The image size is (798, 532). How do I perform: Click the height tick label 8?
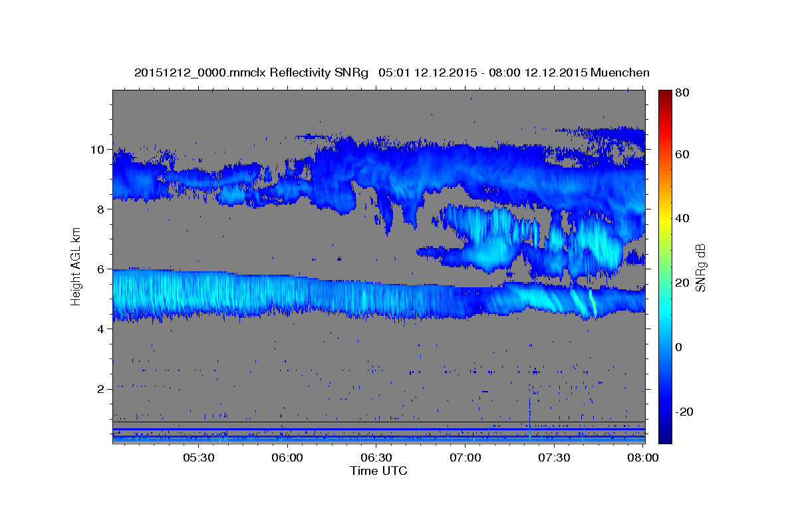102,209
